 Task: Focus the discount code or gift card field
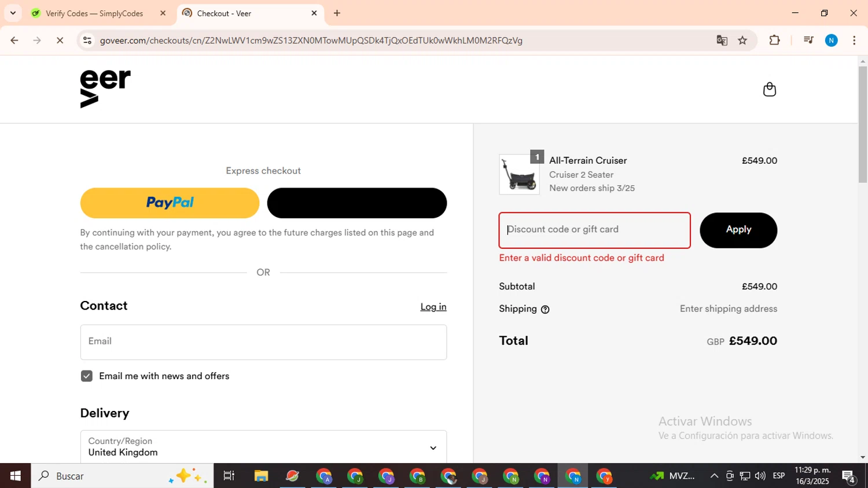tap(594, 230)
